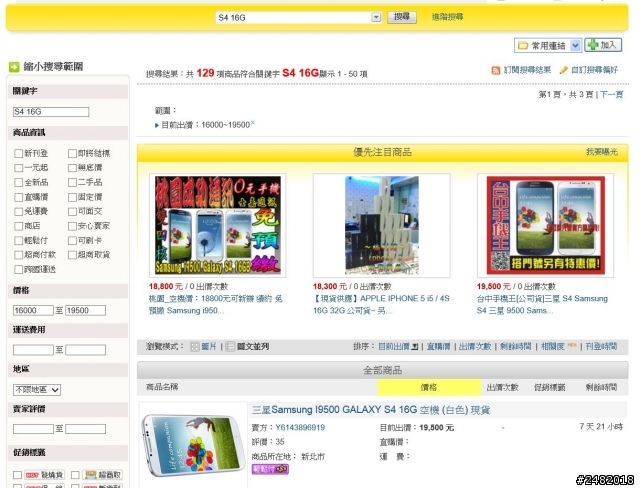Click the 促銷標籤 column header
The image size is (640, 488).
tap(549, 387)
